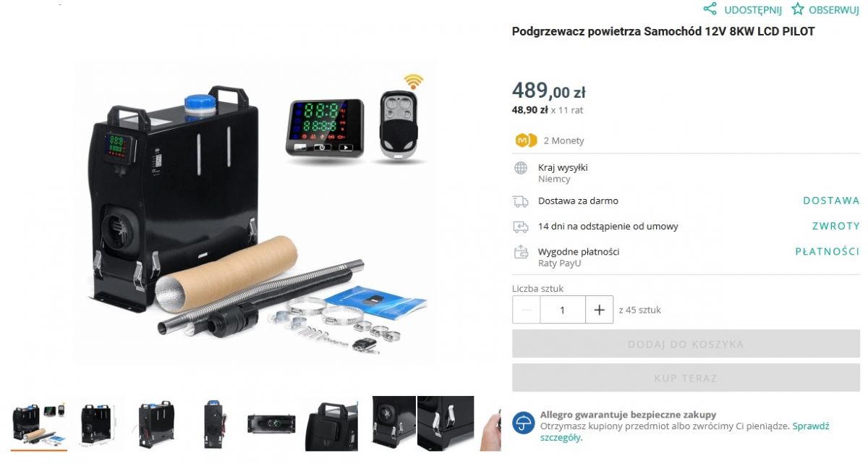This screenshot has width=868, height=464.
Task: Open the ZWROTY details link
Action: tap(835, 226)
